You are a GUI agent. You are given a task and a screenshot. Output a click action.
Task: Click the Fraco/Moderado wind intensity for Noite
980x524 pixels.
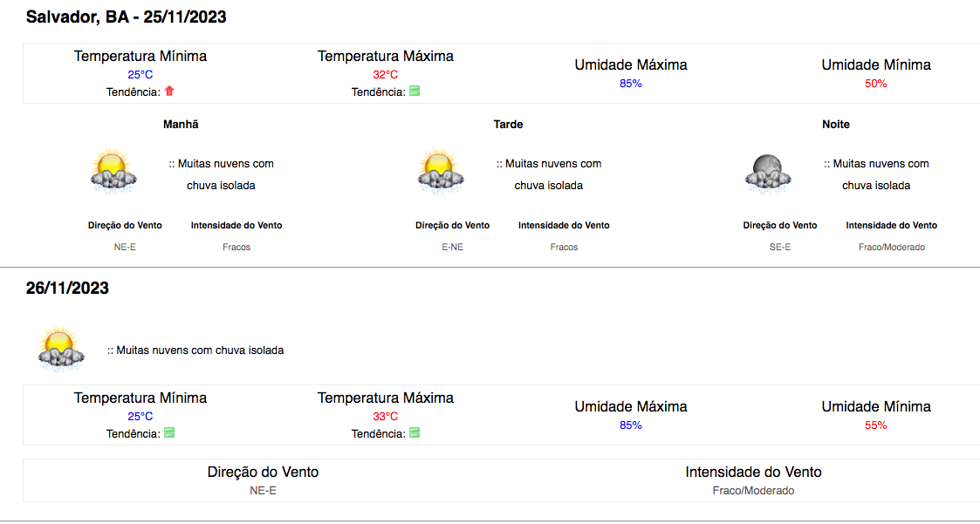[892, 247]
